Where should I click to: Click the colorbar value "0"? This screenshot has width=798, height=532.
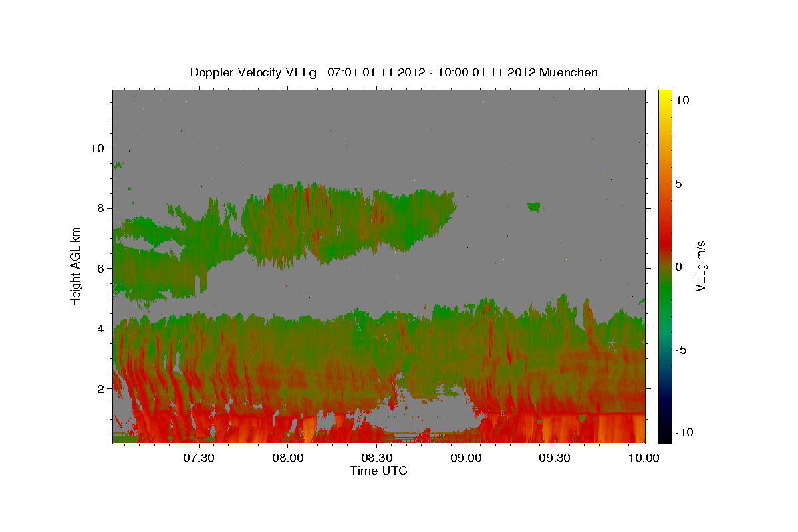[x=680, y=267]
